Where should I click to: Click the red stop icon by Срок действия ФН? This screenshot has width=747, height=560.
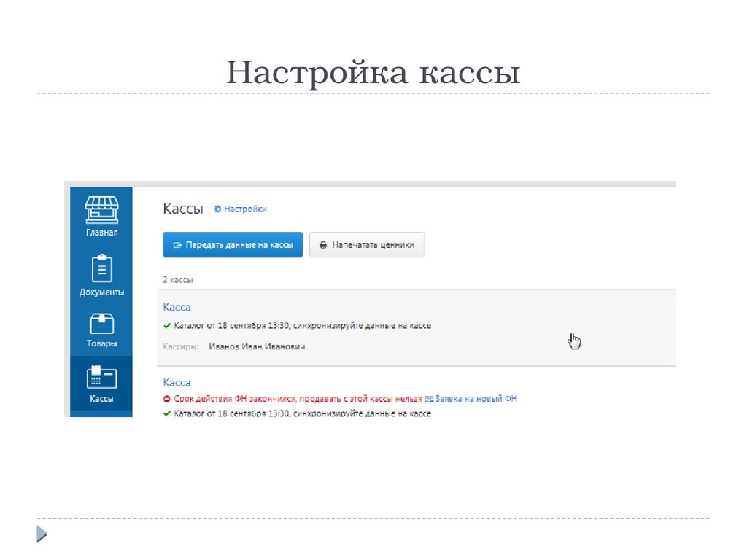[x=167, y=399]
